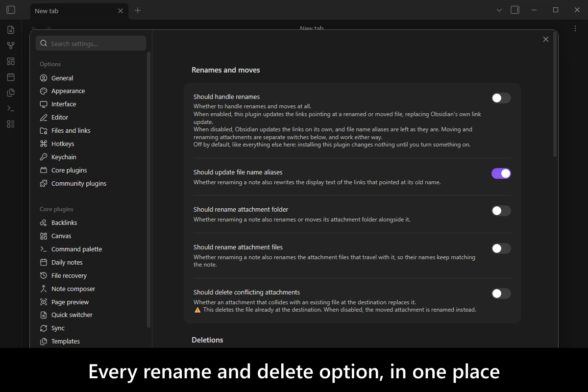The height and width of the screenshot is (392, 588).
Task: Toggle the left sidebar icon in title bar
Action: [11, 10]
